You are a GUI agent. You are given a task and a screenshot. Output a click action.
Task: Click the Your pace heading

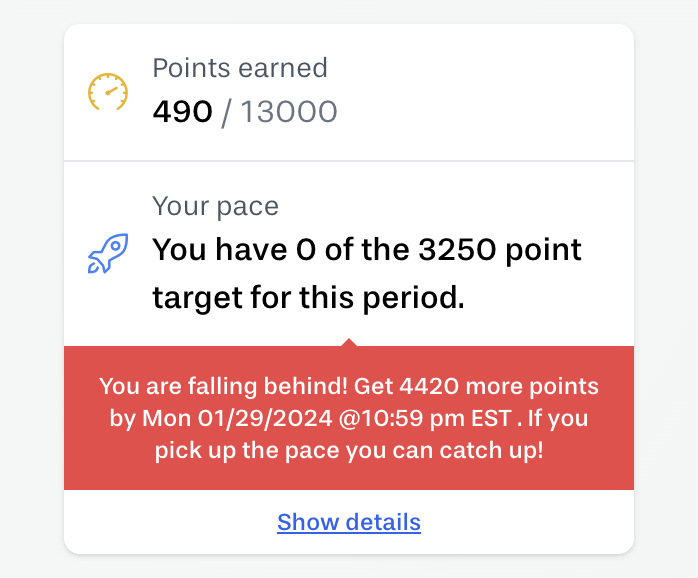[x=215, y=206]
